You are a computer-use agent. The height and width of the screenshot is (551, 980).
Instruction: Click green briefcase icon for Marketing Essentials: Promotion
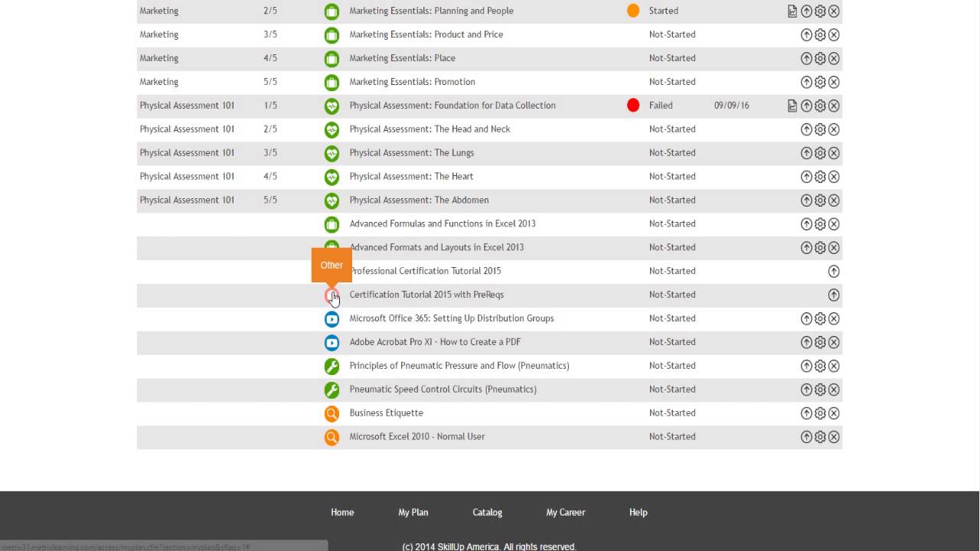(x=332, y=82)
